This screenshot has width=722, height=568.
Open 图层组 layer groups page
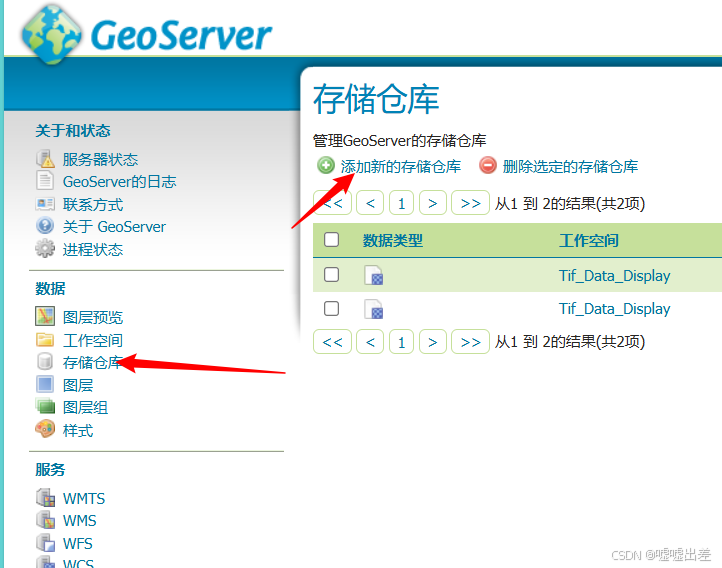click(86, 407)
